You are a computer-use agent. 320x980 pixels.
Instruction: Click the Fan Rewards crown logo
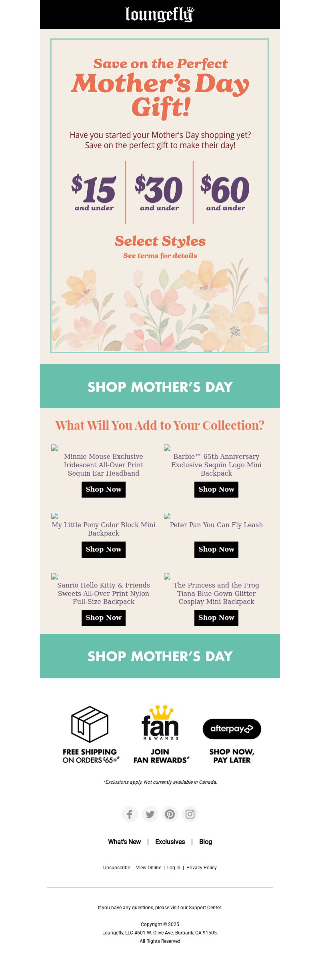click(160, 723)
